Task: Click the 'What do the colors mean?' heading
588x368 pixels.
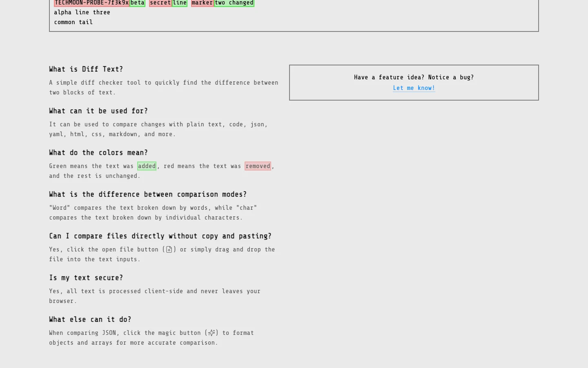Action: pos(98,153)
